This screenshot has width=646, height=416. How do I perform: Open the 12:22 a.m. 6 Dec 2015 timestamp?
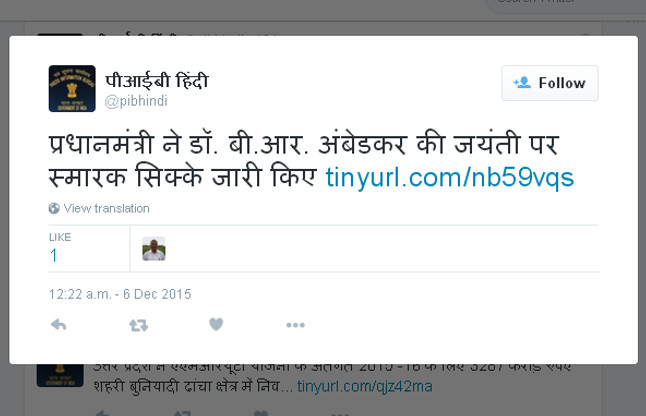(120, 294)
